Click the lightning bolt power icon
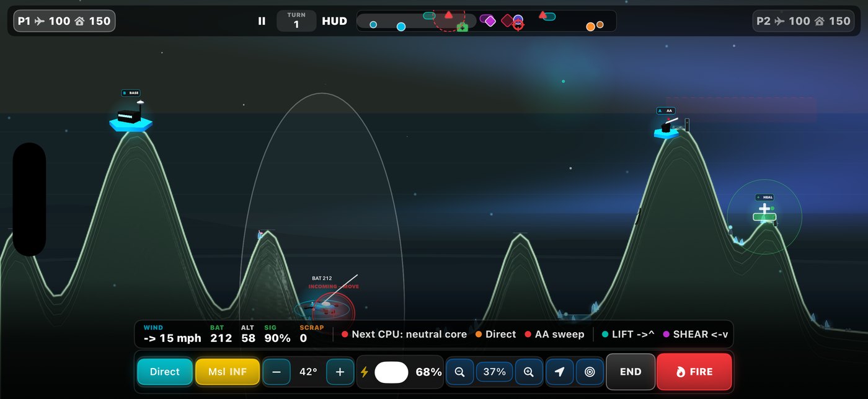This screenshot has height=399, width=868. tap(365, 372)
